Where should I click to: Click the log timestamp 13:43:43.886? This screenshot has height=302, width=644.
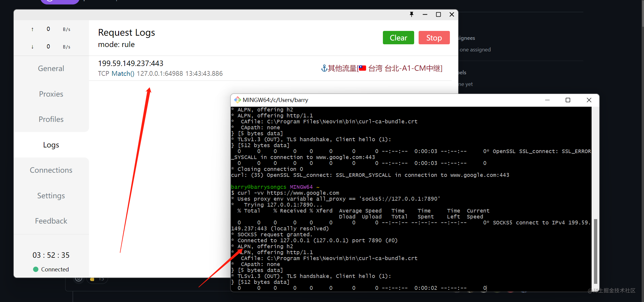point(204,73)
